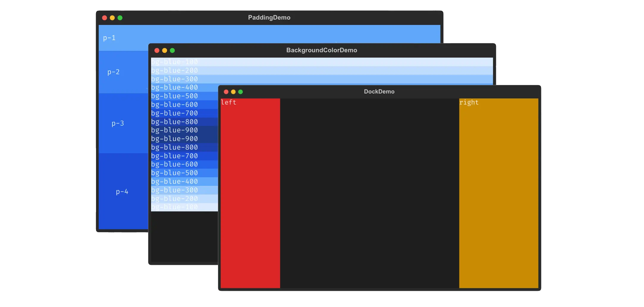The image size is (644, 307).
Task: Maximize the DockDemo window
Action: click(x=241, y=92)
